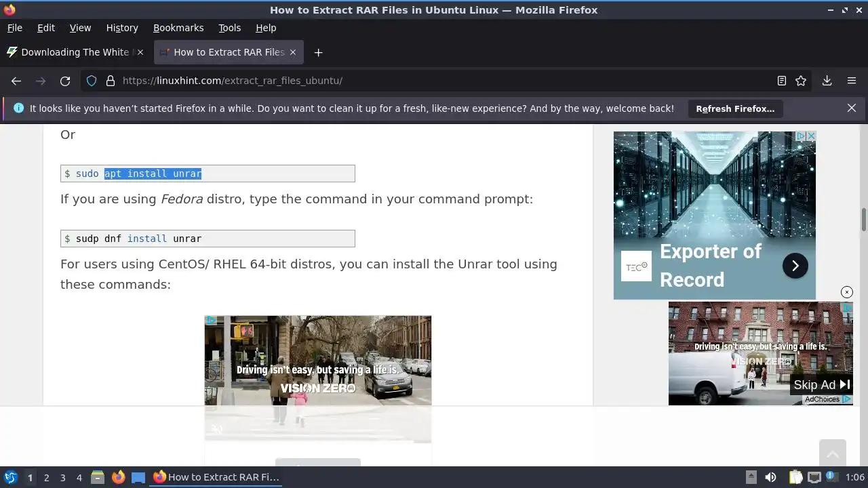Open a new tab with plus button
This screenshot has width=868, height=488.
[318, 52]
